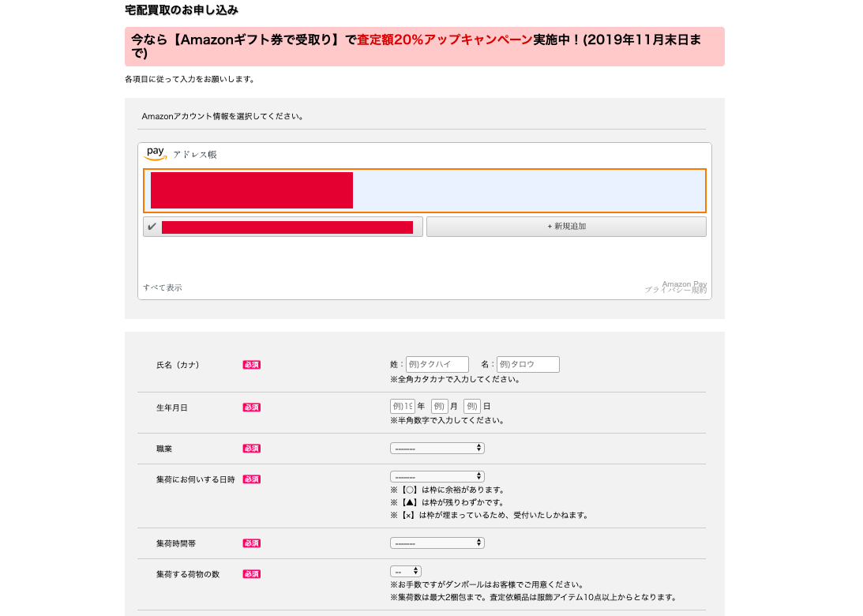
Task: Select the checkmarked address entry
Action: coord(283,227)
